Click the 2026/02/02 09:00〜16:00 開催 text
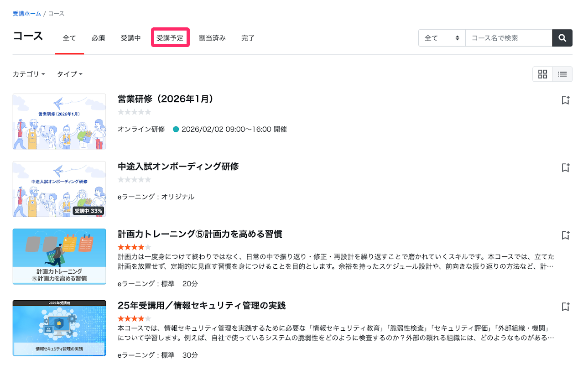The width and height of the screenshot is (588, 370). (234, 129)
